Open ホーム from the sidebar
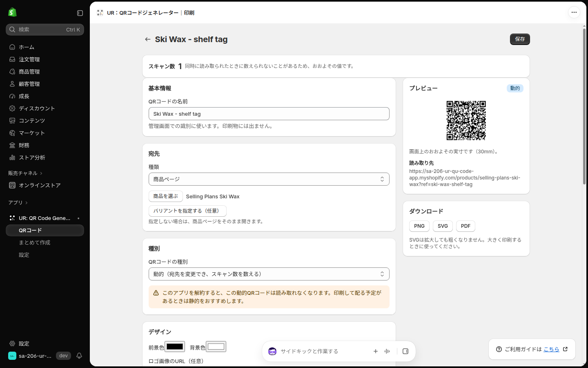This screenshot has height=368, width=588. (x=45, y=47)
